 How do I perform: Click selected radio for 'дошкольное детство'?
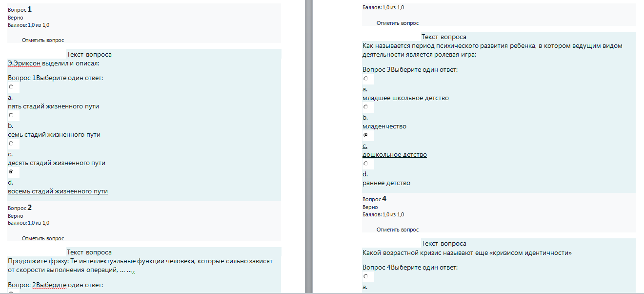[365, 135]
